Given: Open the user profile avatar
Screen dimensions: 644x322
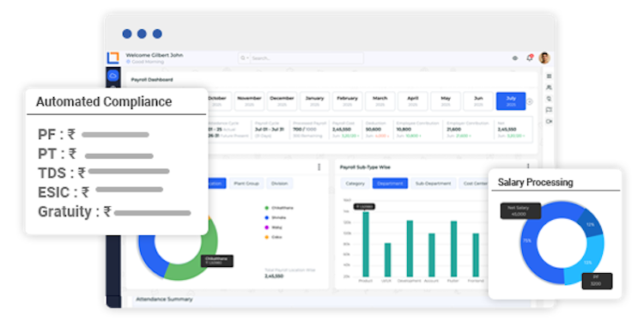Looking at the screenshot, I should (x=544, y=58).
